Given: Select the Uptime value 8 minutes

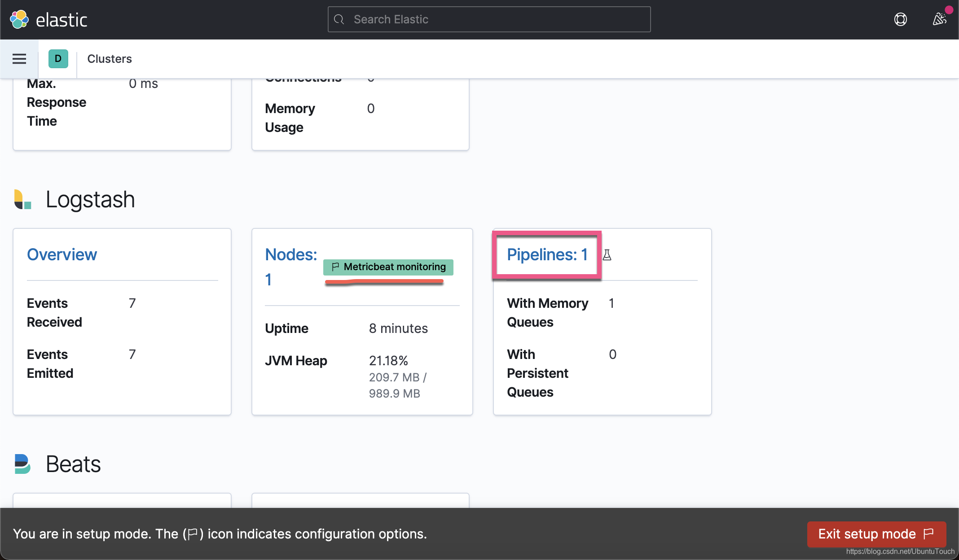Looking at the screenshot, I should [x=398, y=328].
